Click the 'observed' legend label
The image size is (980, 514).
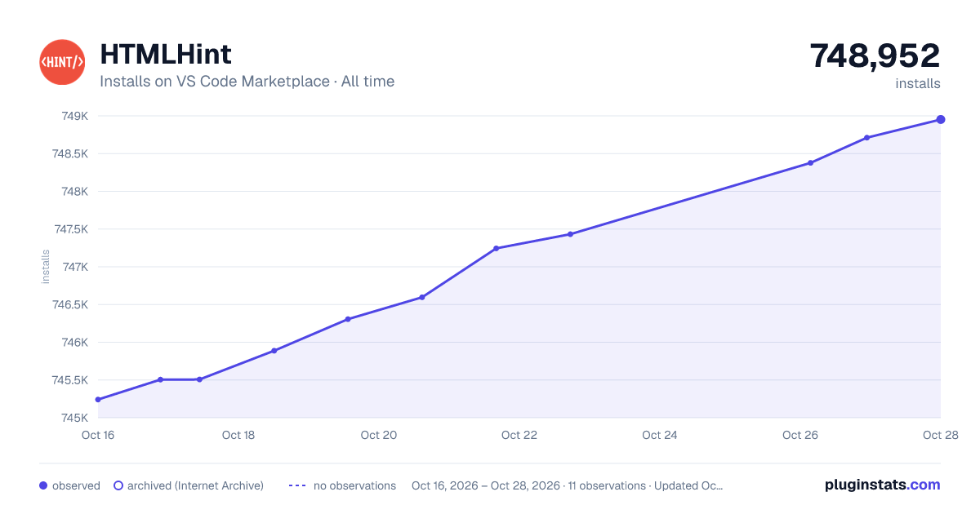click(x=76, y=485)
